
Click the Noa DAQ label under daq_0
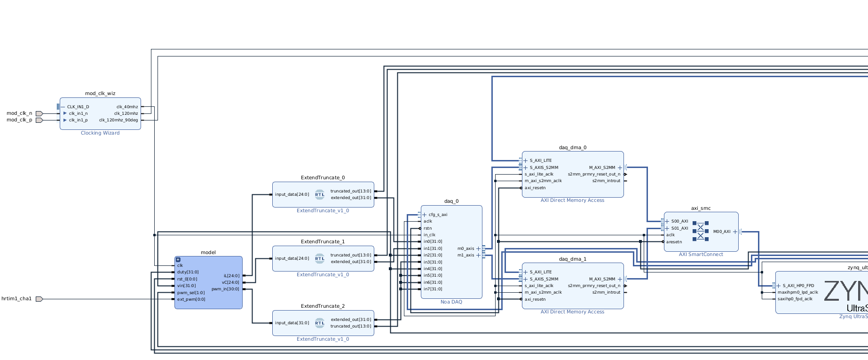[451, 302]
